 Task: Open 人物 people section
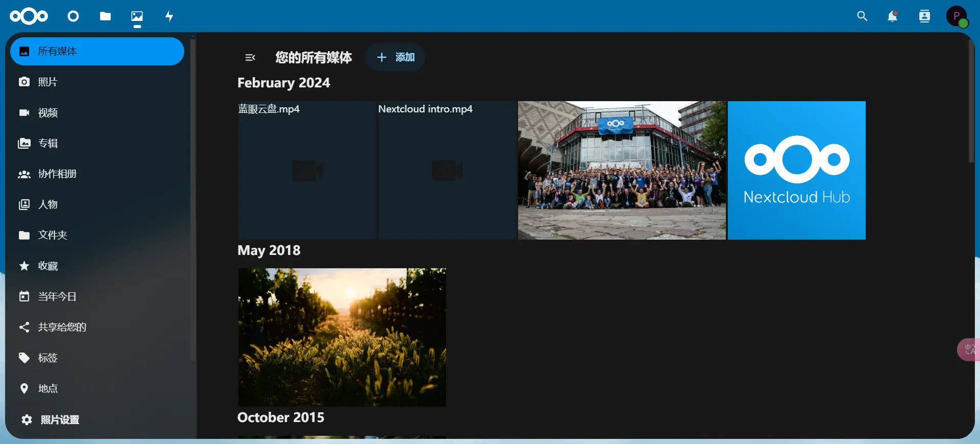pos(97,204)
